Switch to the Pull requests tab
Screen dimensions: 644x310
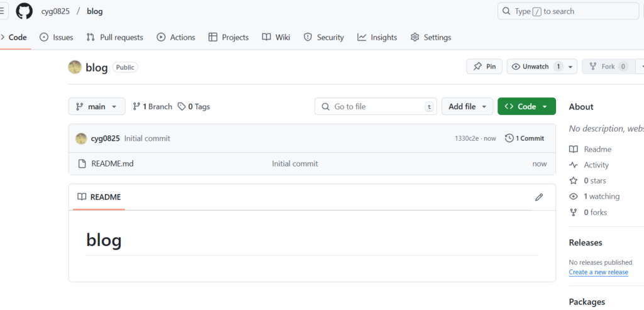(115, 37)
